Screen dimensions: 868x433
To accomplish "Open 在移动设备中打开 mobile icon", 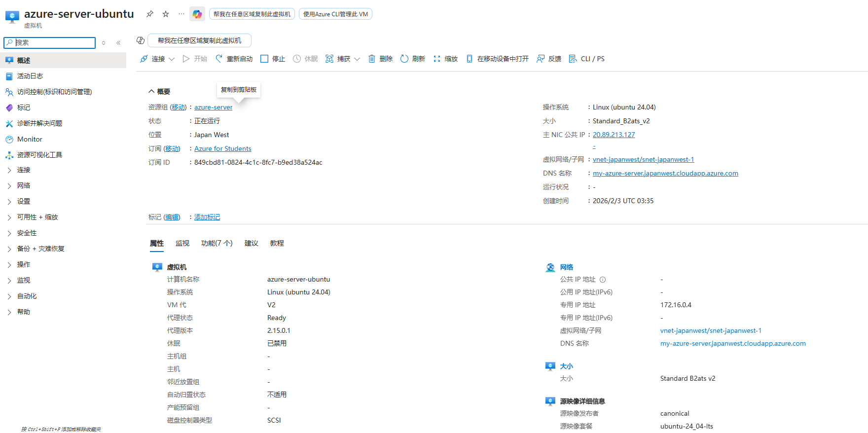I will coord(470,59).
